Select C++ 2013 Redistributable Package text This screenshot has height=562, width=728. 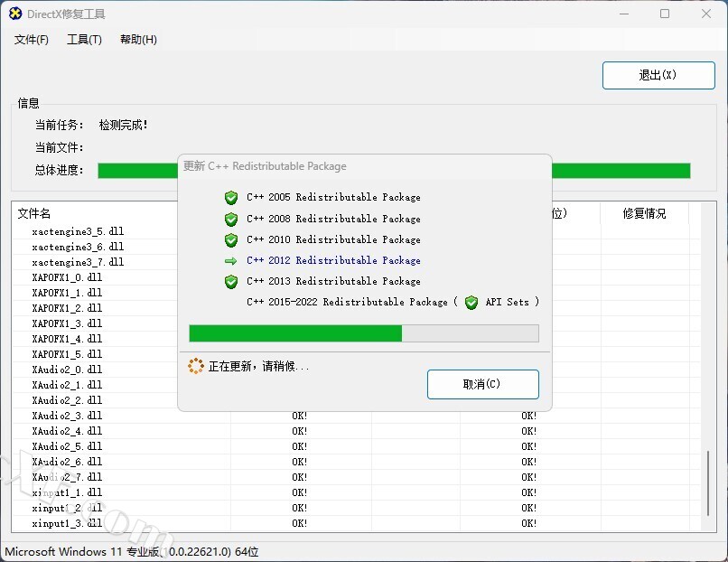click(x=333, y=282)
